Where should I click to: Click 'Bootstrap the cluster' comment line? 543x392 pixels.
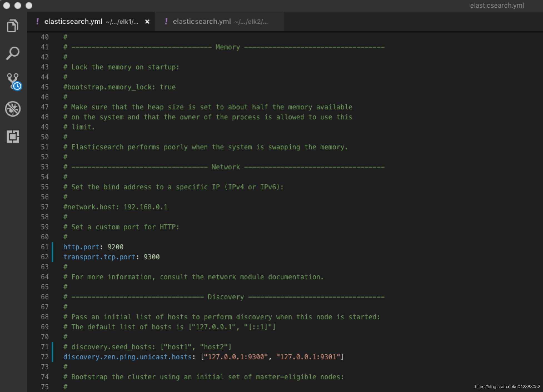[204, 377]
